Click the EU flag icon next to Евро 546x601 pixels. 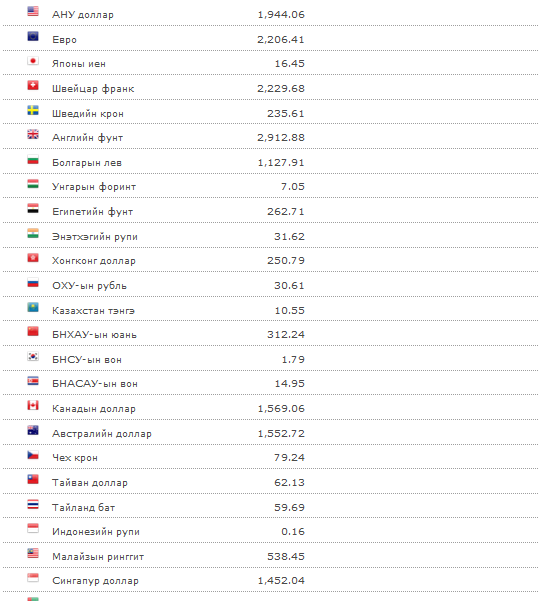(x=33, y=36)
